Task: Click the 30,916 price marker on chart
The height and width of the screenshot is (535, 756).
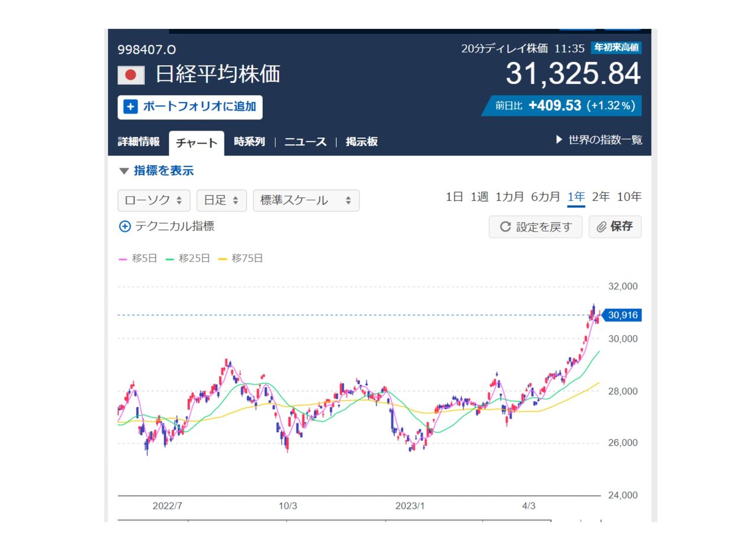Action: point(622,315)
